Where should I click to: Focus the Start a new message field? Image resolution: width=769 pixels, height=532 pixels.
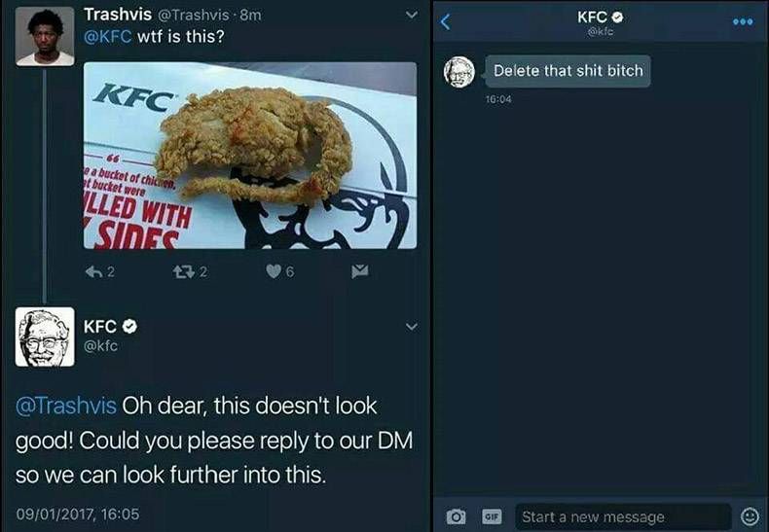click(621, 516)
